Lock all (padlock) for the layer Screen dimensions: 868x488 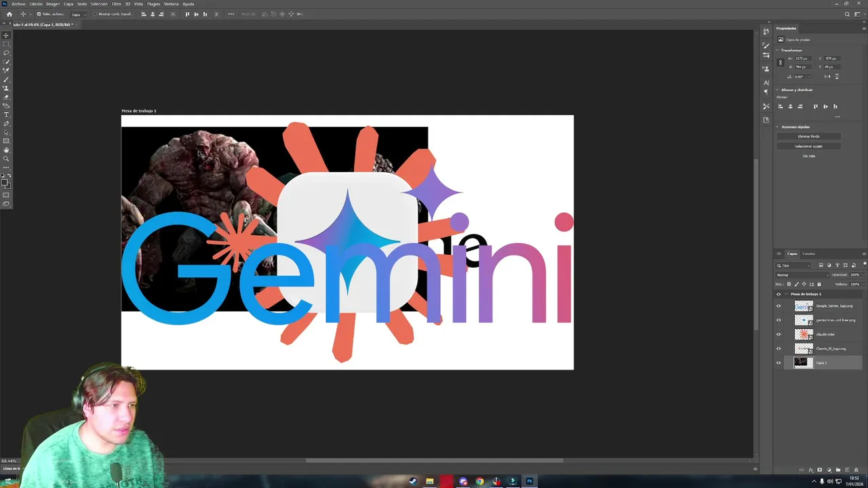coord(818,284)
